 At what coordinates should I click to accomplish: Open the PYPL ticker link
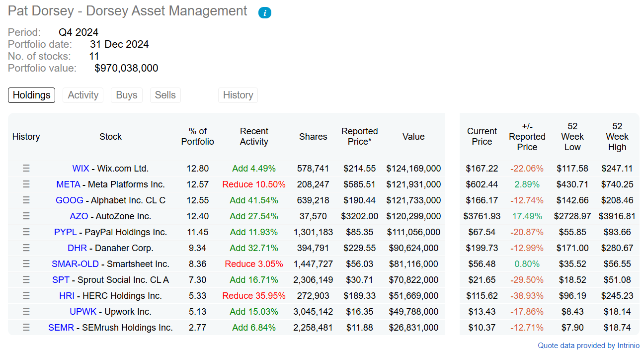(x=66, y=232)
